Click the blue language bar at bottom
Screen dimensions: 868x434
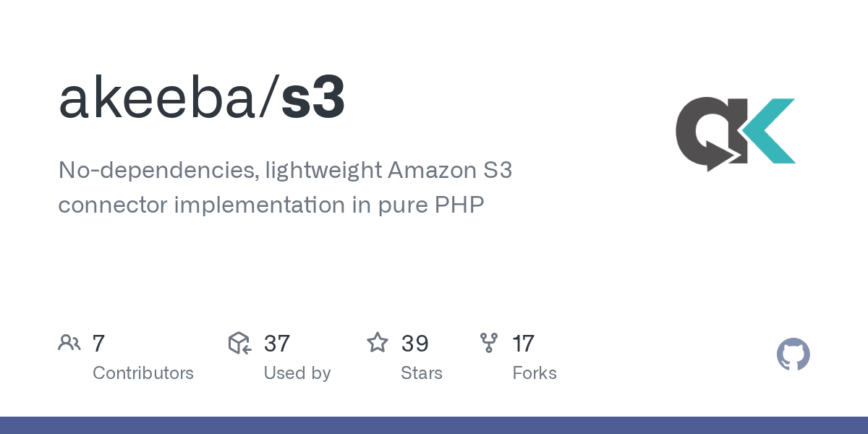[434, 425]
